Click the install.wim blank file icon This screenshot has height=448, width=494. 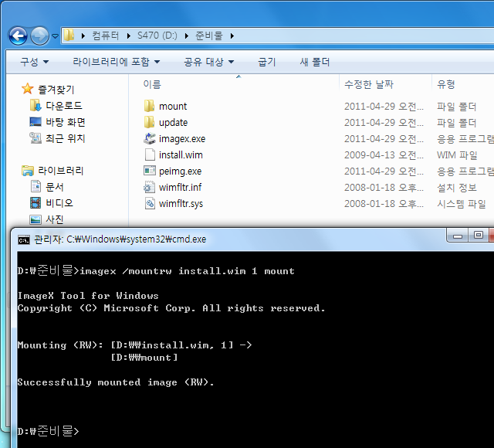point(150,154)
